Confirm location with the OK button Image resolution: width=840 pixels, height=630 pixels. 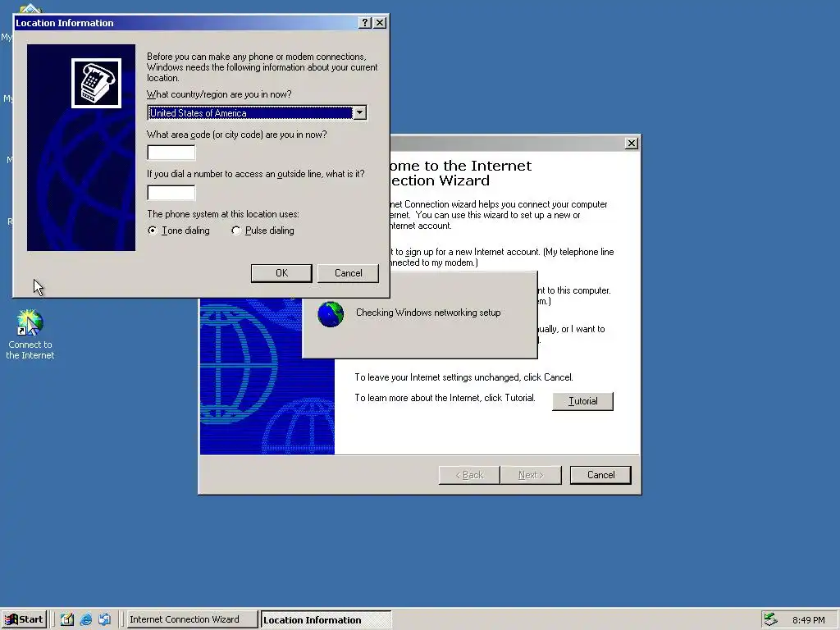[281, 273]
